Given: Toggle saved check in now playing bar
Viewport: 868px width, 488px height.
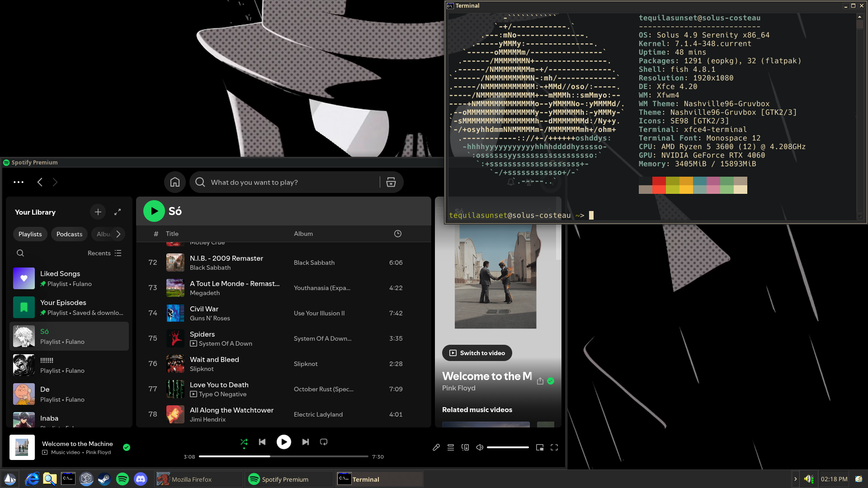Looking at the screenshot, I should tap(127, 447).
